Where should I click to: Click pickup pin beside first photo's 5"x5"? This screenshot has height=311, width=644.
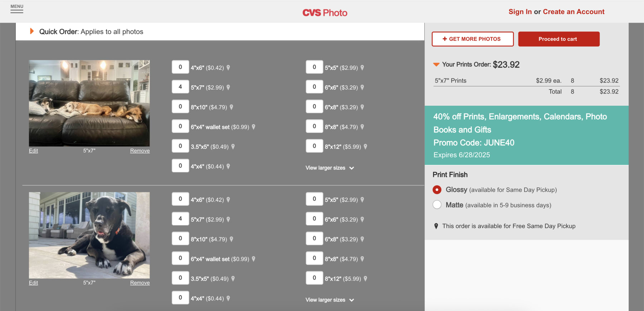[362, 68]
